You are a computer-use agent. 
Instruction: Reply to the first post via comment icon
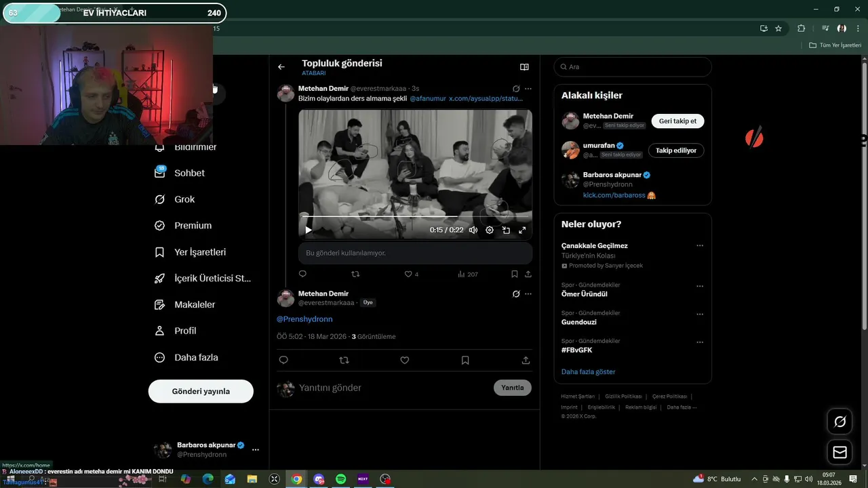click(x=302, y=274)
